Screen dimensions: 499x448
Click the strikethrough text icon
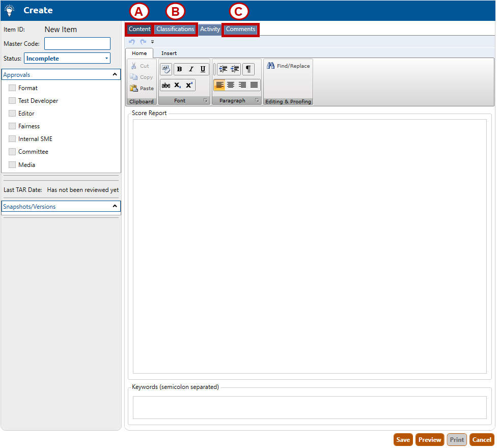[x=166, y=86]
